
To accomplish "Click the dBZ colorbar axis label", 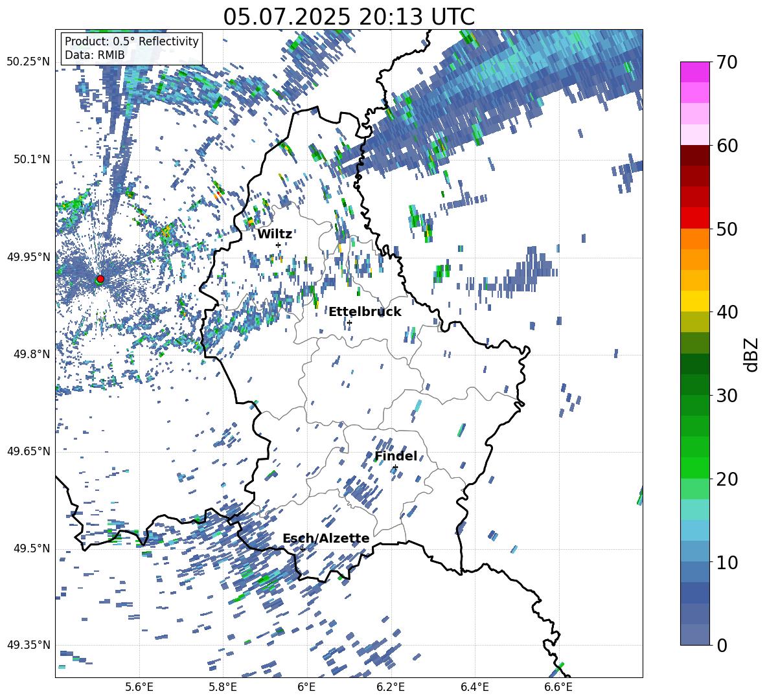I will tap(750, 354).
